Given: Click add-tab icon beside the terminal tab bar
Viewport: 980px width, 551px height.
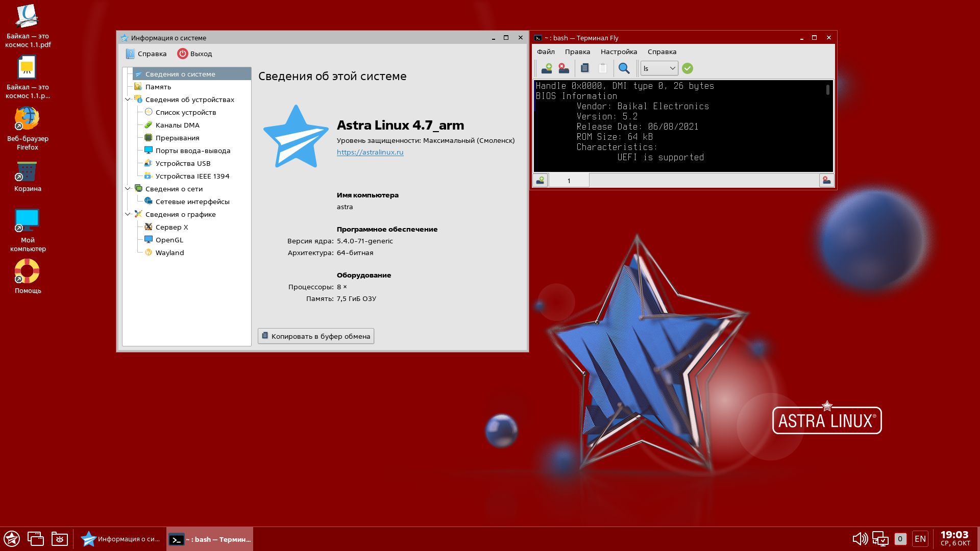Looking at the screenshot, I should pyautogui.click(x=540, y=181).
